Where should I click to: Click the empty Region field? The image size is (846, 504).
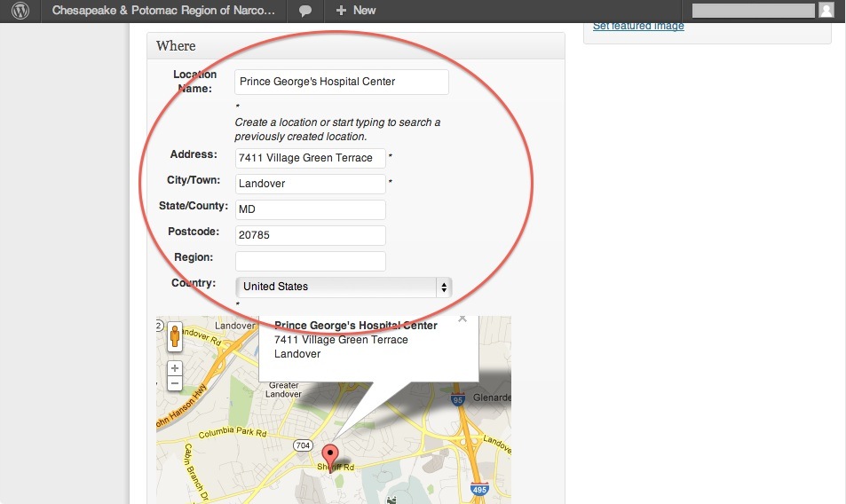310,262
